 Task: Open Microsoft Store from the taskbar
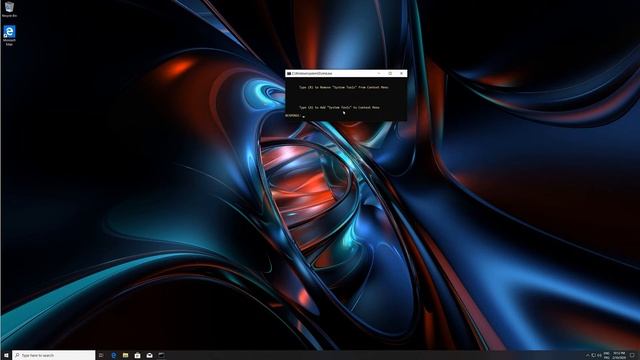pyautogui.click(x=138, y=356)
